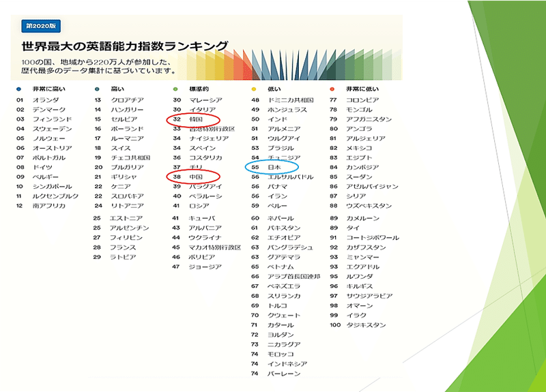Select the サウジアラビア row
This screenshot has height=392, width=546.
[361, 296]
